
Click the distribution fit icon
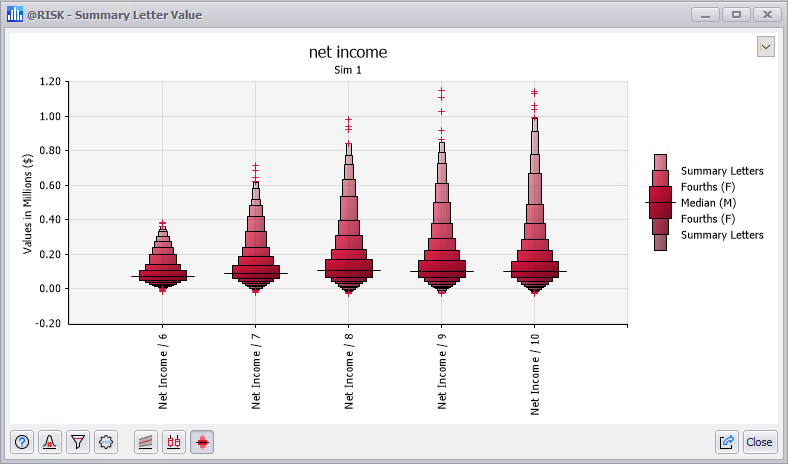coord(50,441)
